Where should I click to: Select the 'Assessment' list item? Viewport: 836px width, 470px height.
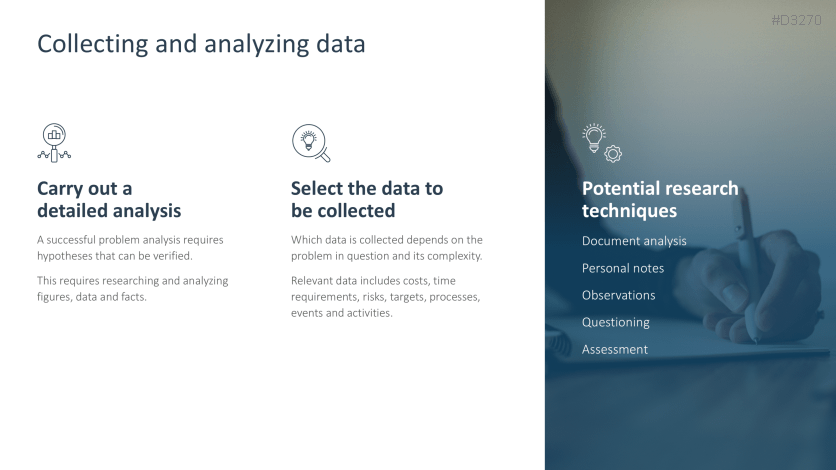[x=615, y=350]
